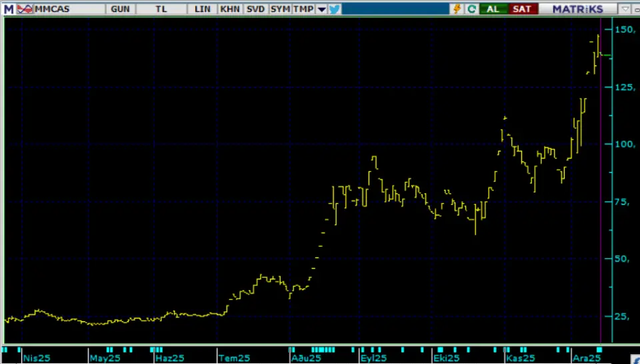Open the chart type icon beside MMCAS
This screenshot has width=640, height=364.
click(24, 9)
